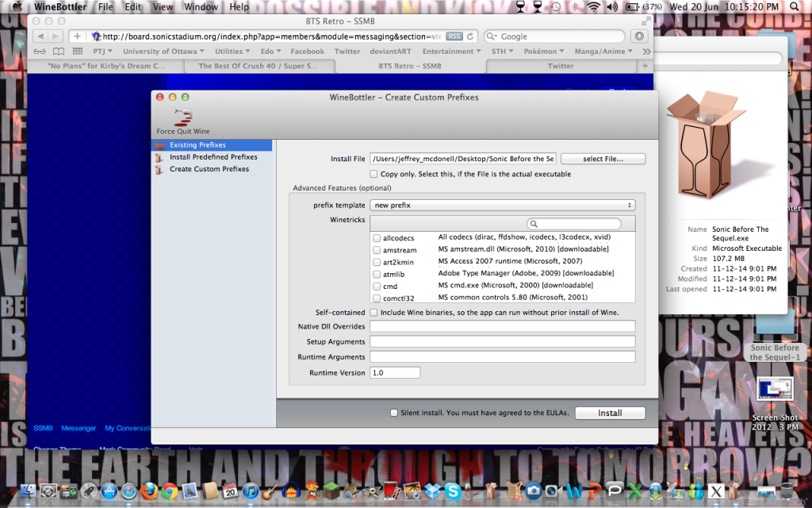This screenshot has height=508, width=812.
Task: Click the select File... button
Action: click(x=603, y=159)
